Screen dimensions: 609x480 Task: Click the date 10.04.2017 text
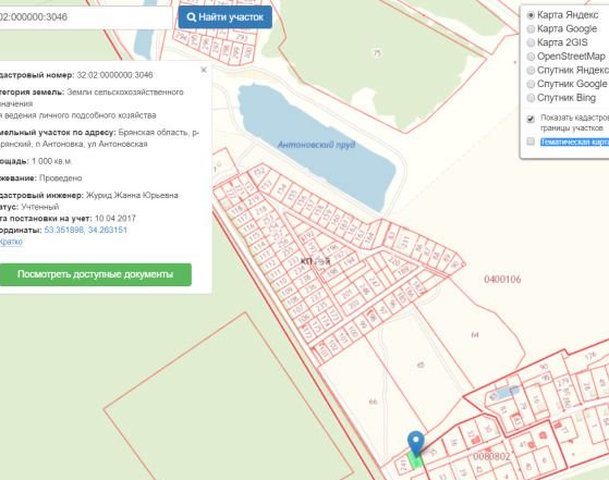[115, 218]
